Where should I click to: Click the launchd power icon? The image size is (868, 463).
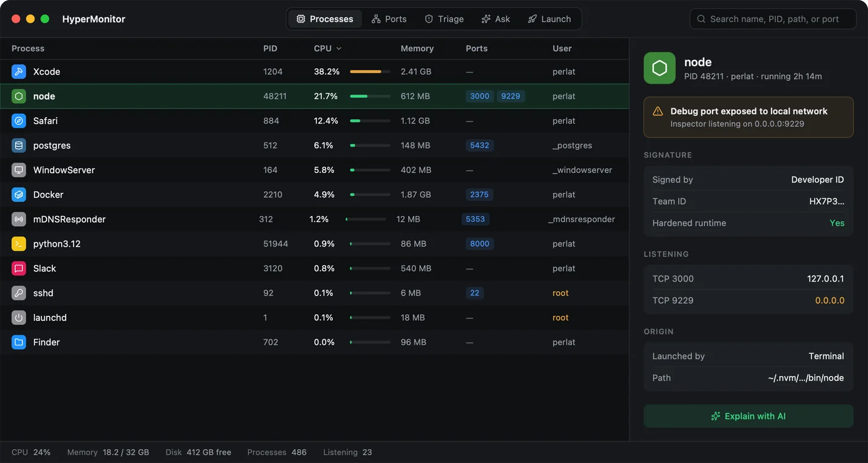click(19, 318)
